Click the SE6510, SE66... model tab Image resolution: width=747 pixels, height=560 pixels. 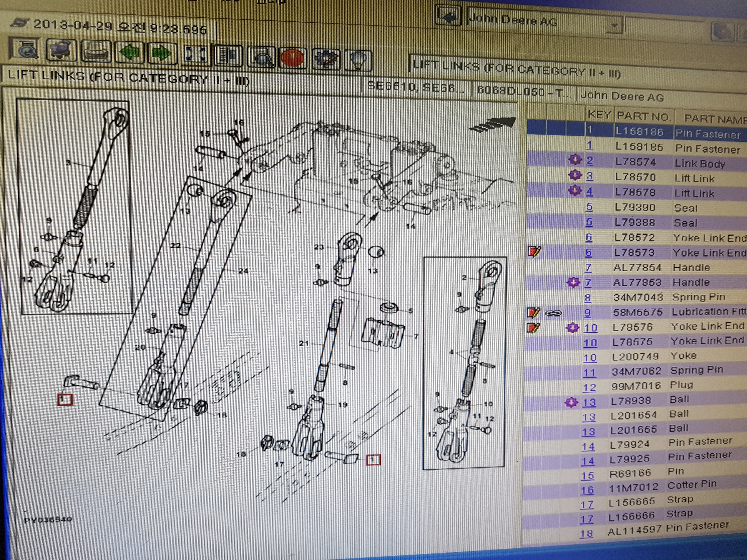click(416, 87)
